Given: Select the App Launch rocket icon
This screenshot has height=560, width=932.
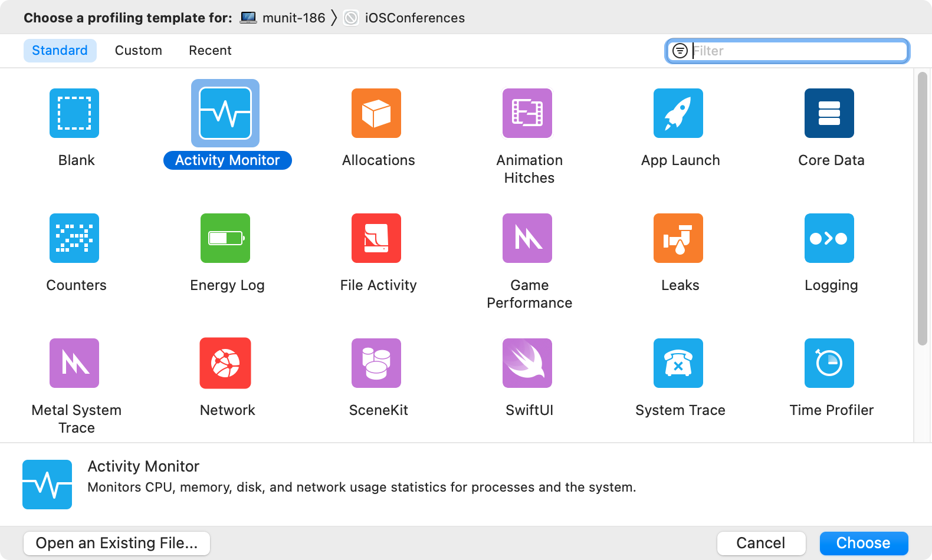Looking at the screenshot, I should coord(678,113).
